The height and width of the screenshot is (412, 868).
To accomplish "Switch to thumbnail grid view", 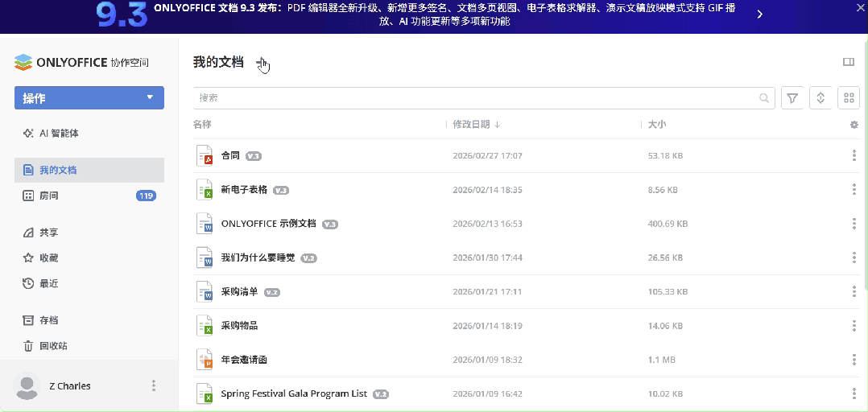I will click(x=849, y=98).
